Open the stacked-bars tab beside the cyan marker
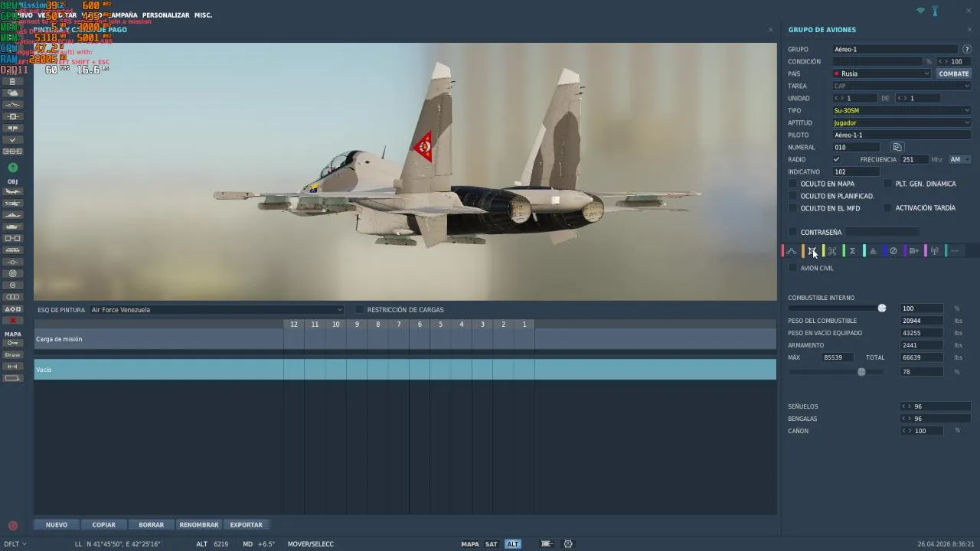980x551 pixels. tap(873, 251)
